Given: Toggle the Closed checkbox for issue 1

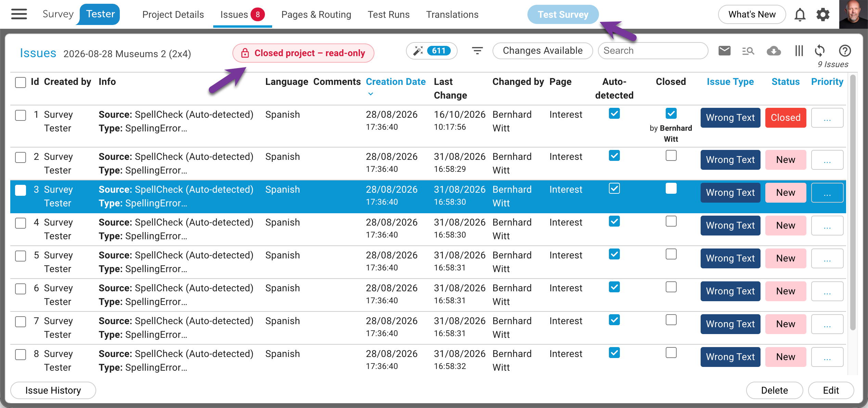Looking at the screenshot, I should point(671,113).
